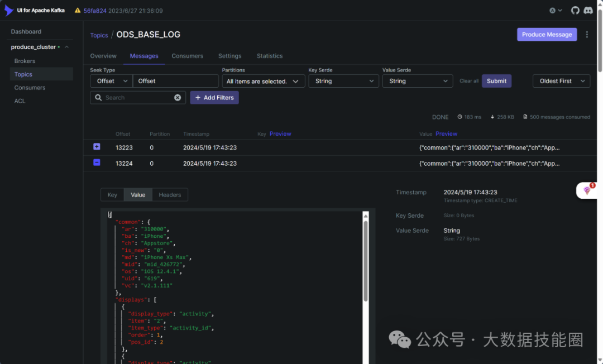603x364 pixels.
Task: Click the Value Preview link
Action: (446, 134)
